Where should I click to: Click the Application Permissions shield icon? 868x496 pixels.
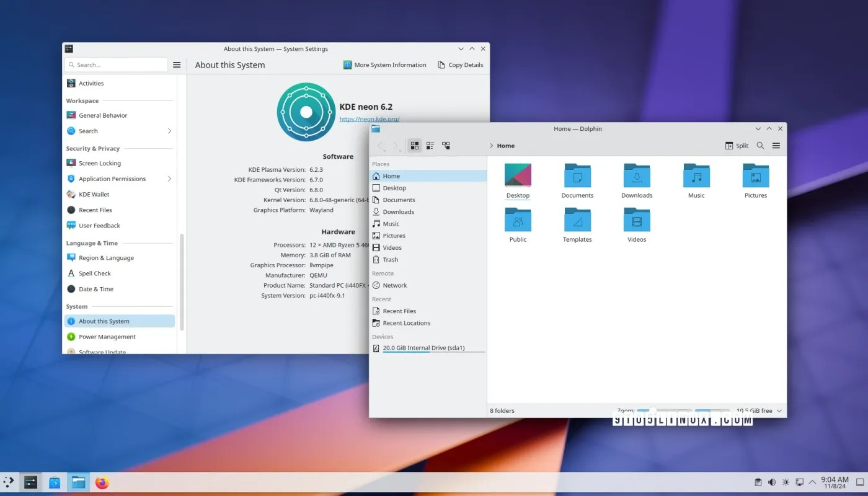pyautogui.click(x=71, y=179)
